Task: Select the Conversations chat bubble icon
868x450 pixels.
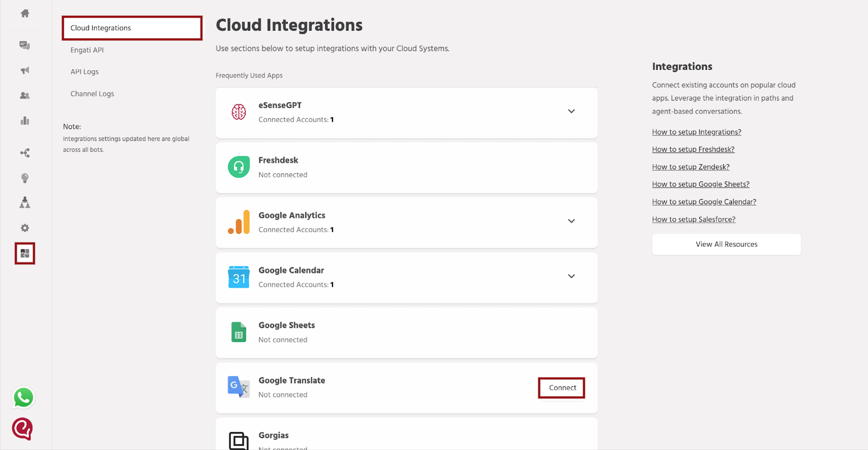Action: (x=25, y=46)
